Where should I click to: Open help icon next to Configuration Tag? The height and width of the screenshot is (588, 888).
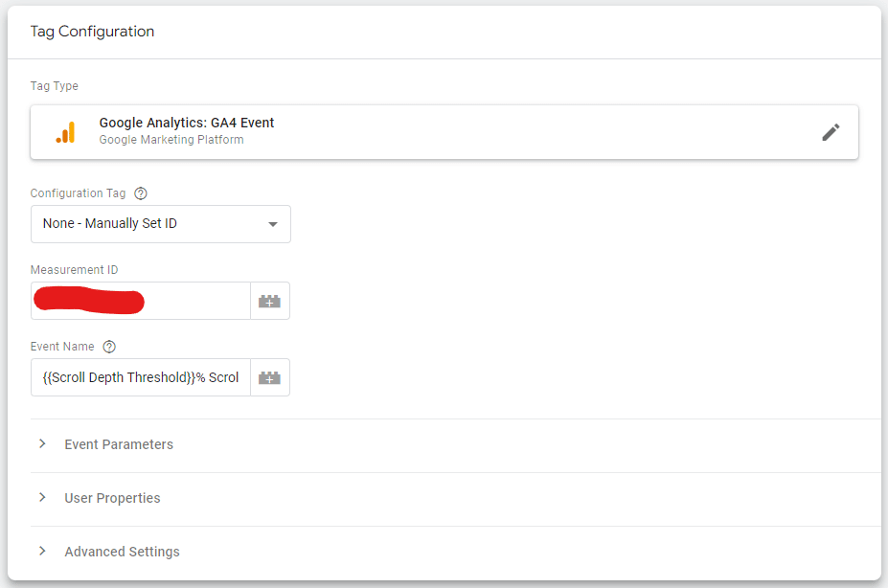coord(141,193)
